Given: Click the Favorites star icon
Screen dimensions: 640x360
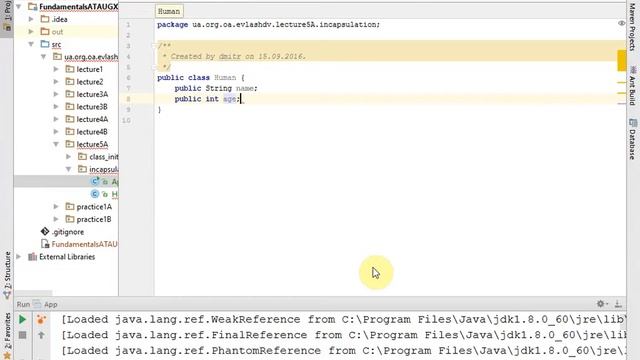Looking at the screenshot, I should click(x=7, y=356).
